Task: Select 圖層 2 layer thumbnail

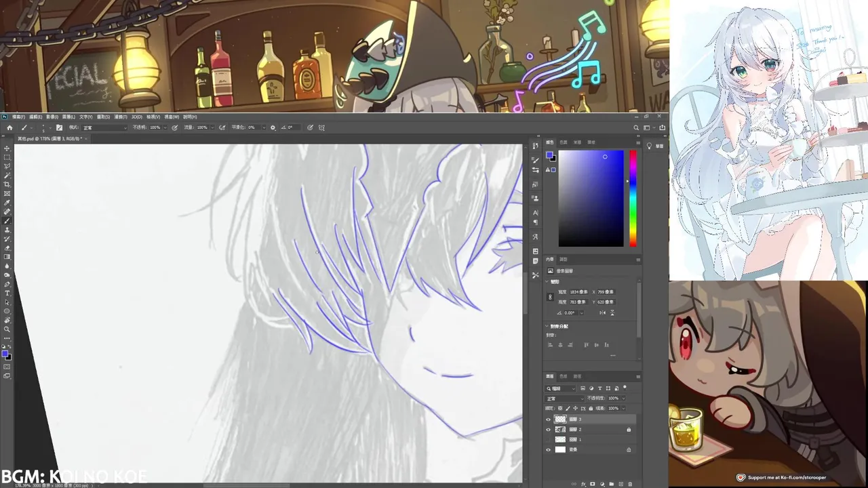Action: [560, 430]
